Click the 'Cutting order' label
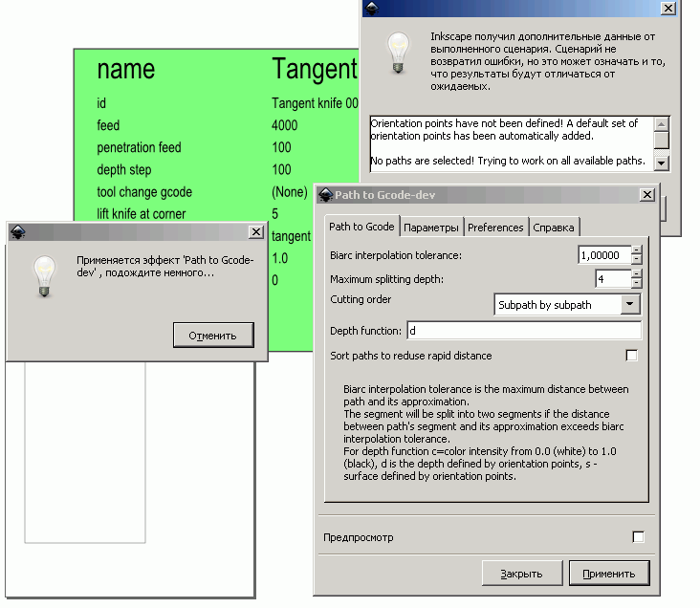The height and width of the screenshot is (608, 700). (361, 299)
